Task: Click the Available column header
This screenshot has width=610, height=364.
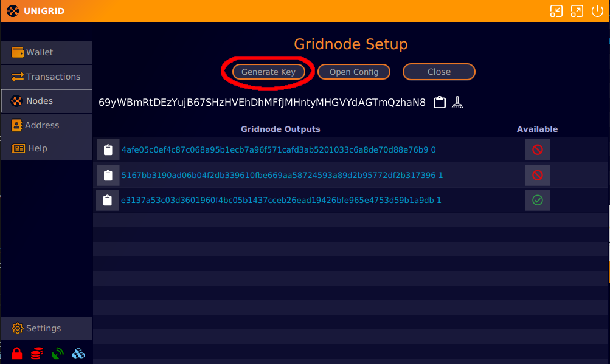Action: pos(537,129)
